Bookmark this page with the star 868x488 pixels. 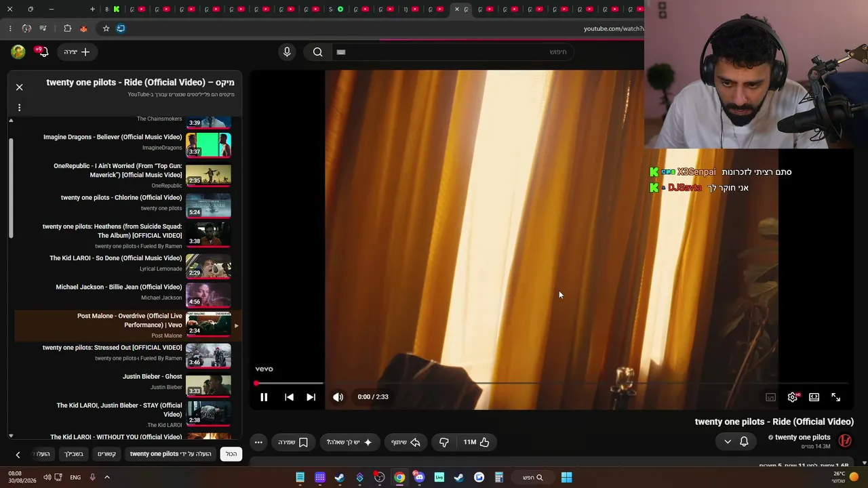(x=106, y=28)
